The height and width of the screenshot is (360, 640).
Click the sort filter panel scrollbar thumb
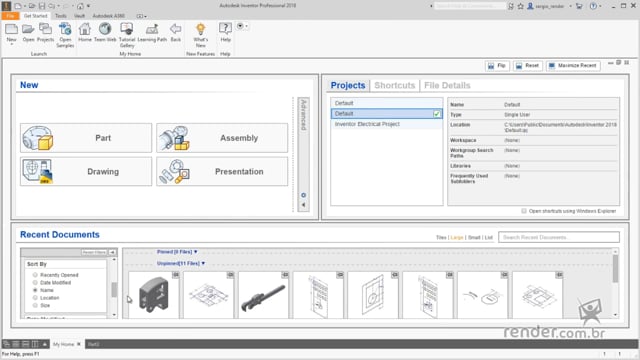point(114,289)
